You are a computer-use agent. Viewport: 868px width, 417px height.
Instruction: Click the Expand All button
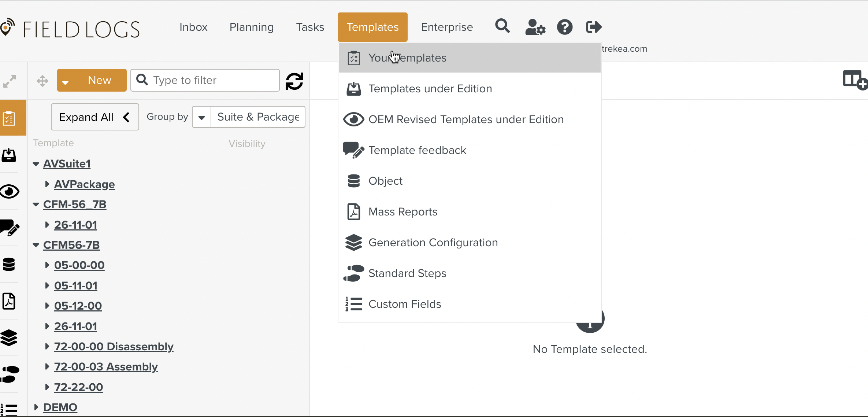coord(94,117)
